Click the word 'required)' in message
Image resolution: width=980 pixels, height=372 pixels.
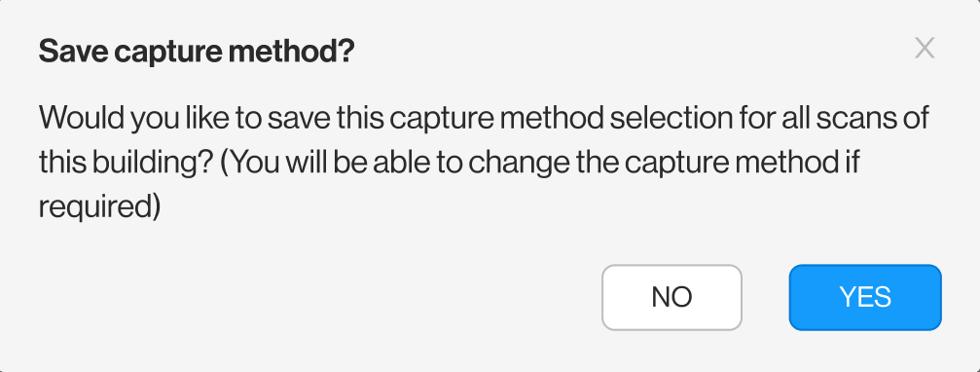(99, 207)
